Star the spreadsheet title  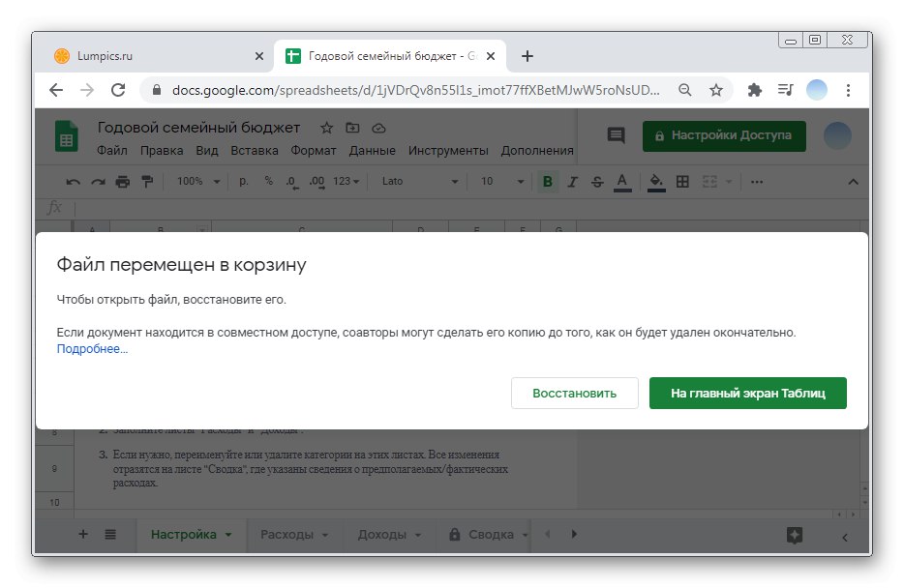[326, 127]
